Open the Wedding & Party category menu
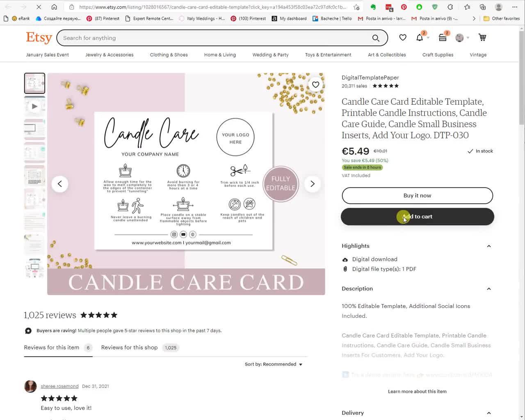 (x=270, y=55)
